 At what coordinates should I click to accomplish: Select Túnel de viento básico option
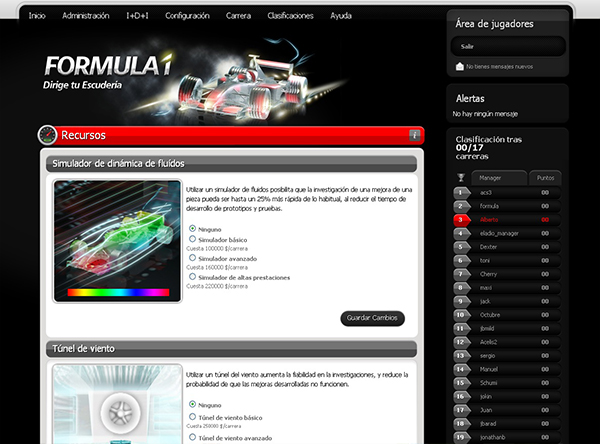coord(192,416)
